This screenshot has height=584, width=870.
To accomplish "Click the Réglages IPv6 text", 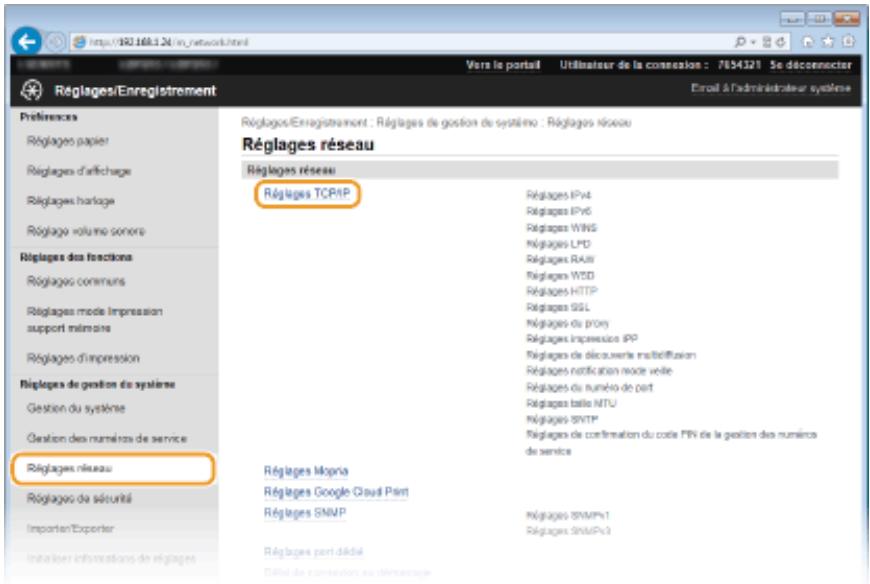I will coord(558,211).
